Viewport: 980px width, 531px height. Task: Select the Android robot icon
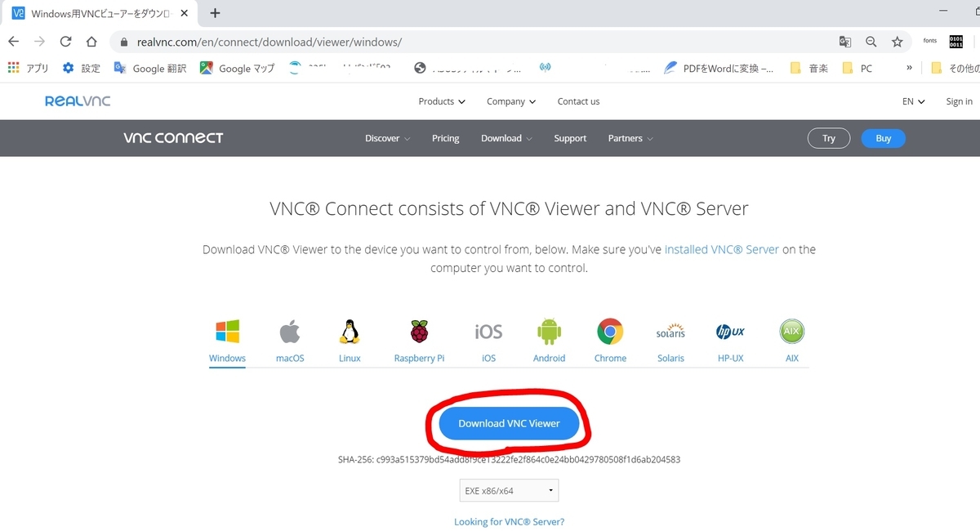coord(549,331)
